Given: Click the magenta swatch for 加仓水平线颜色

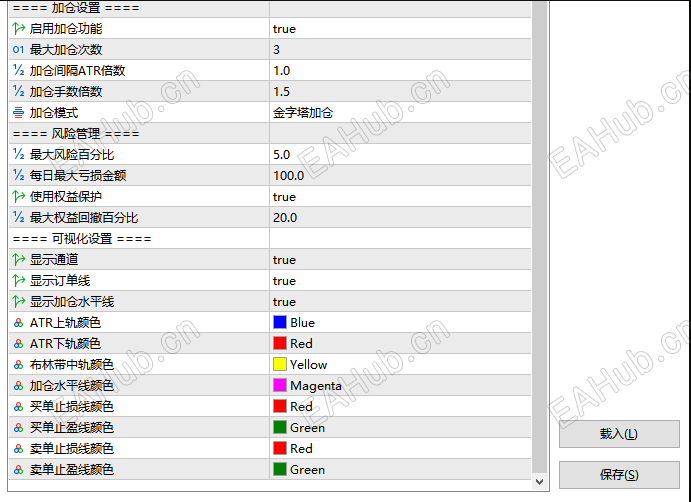Looking at the screenshot, I should 280,385.
